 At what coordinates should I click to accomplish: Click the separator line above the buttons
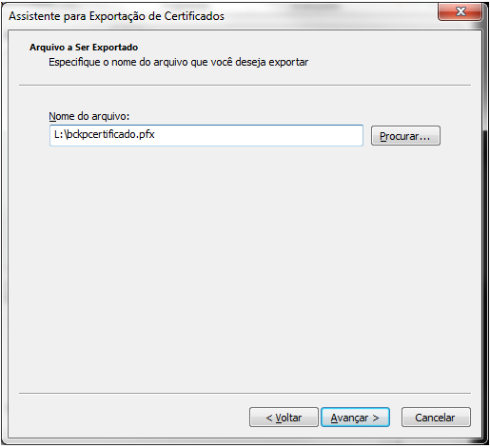(245, 394)
